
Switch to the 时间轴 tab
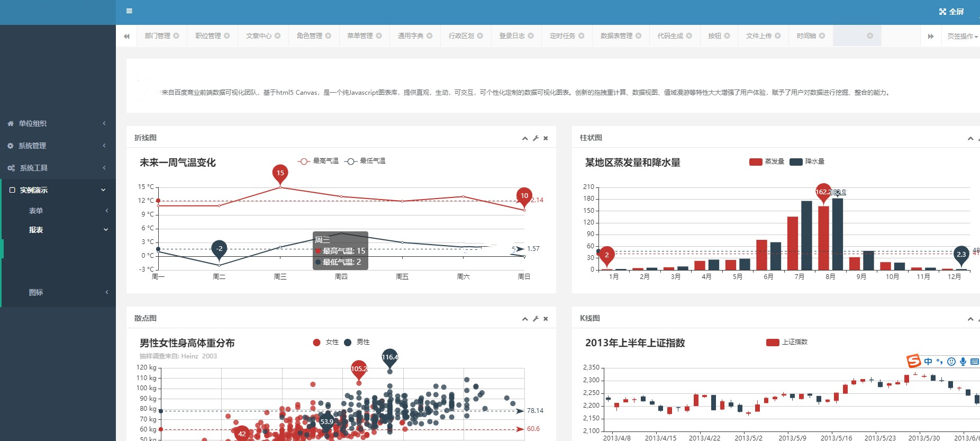click(x=806, y=36)
